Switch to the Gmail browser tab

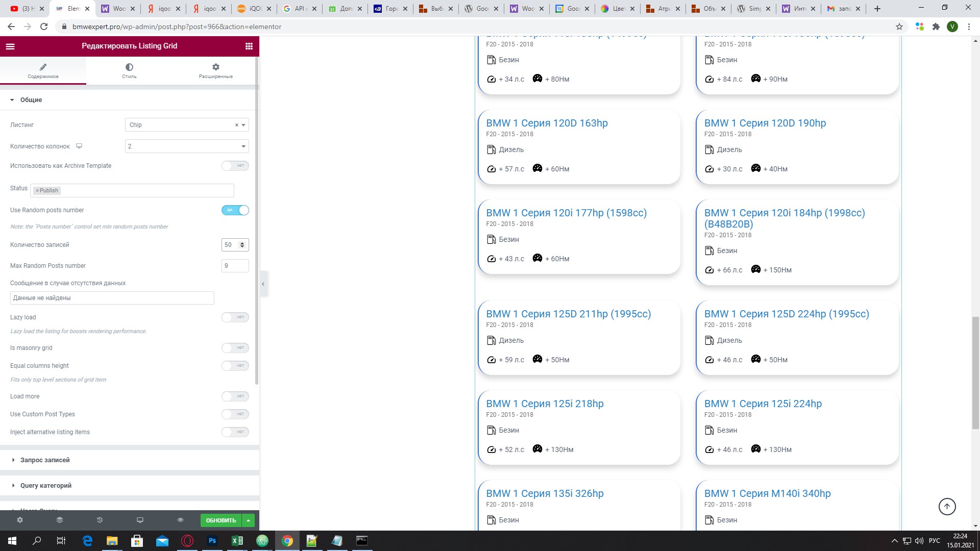[843, 9]
